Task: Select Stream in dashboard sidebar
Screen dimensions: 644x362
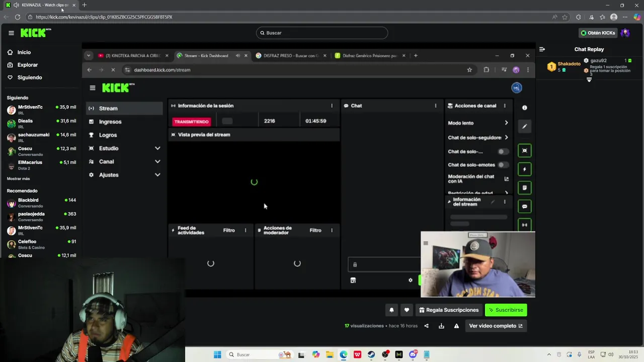Action: pos(124,108)
